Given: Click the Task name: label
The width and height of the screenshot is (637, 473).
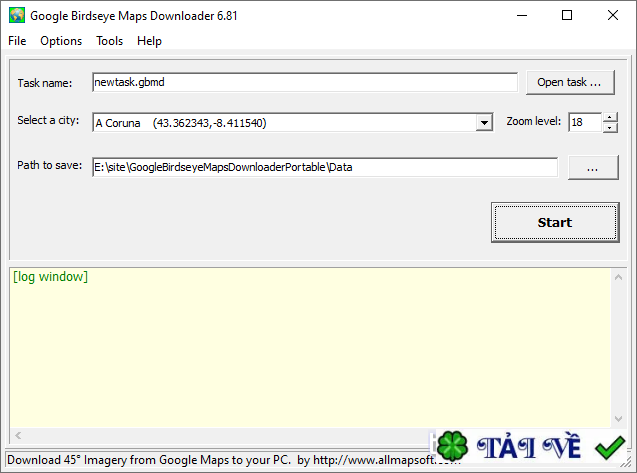Looking at the screenshot, I should 45,83.
